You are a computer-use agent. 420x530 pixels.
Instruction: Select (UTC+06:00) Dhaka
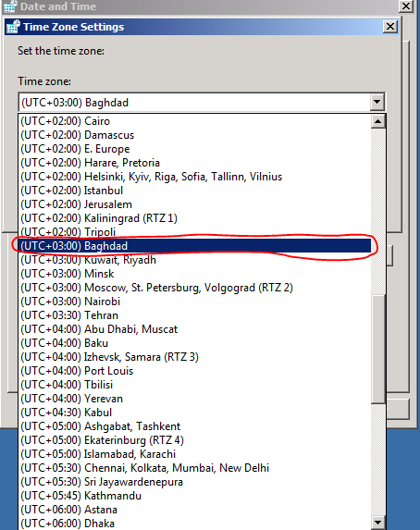[195, 523]
